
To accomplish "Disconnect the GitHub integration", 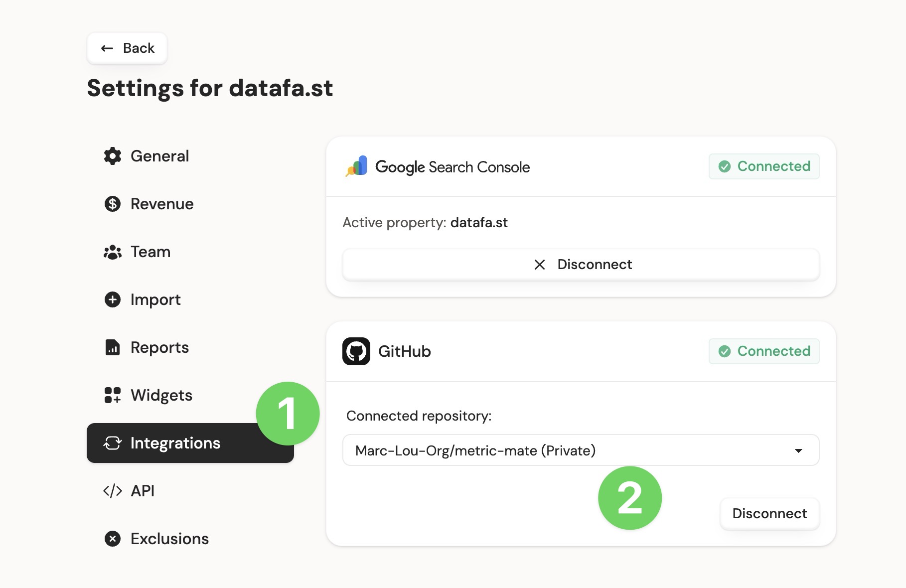I will click(x=769, y=514).
